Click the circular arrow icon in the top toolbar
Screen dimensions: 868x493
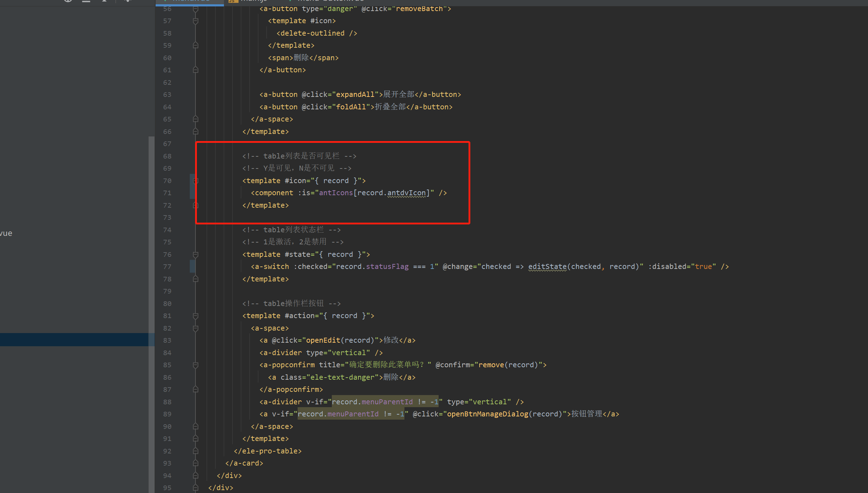(x=68, y=1)
